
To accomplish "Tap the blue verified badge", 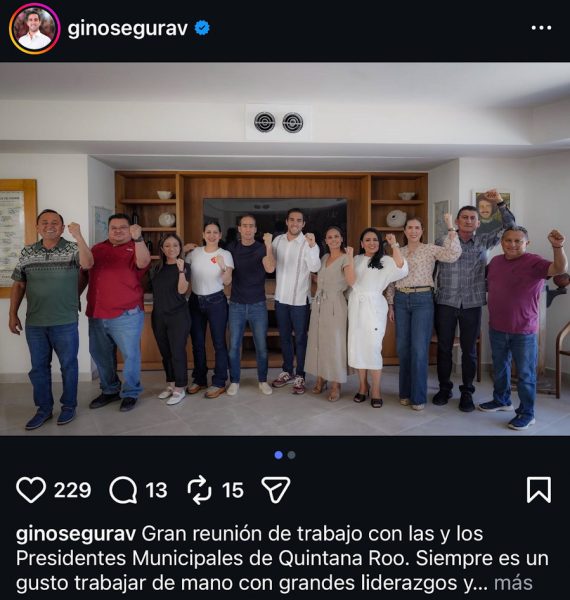I will coord(202,28).
